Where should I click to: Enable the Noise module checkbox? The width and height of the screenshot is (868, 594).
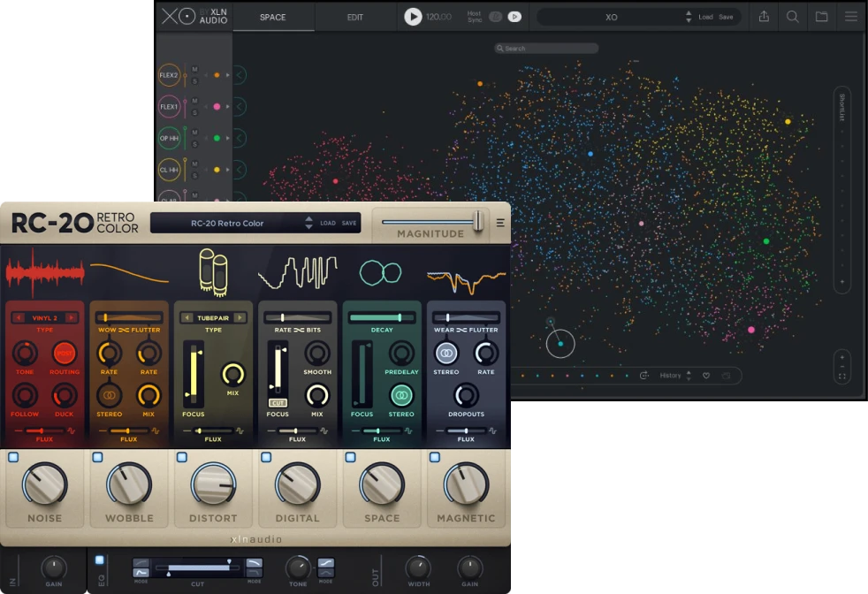pos(13,457)
